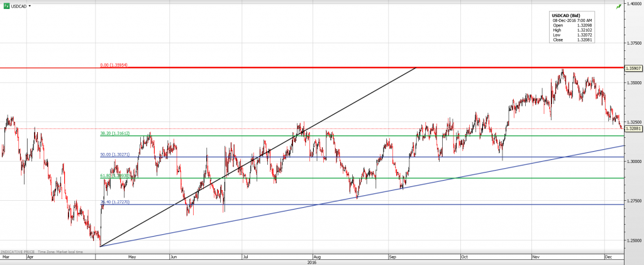
Task: Click the 1.35907 price tag on axis
Action: click(633, 67)
